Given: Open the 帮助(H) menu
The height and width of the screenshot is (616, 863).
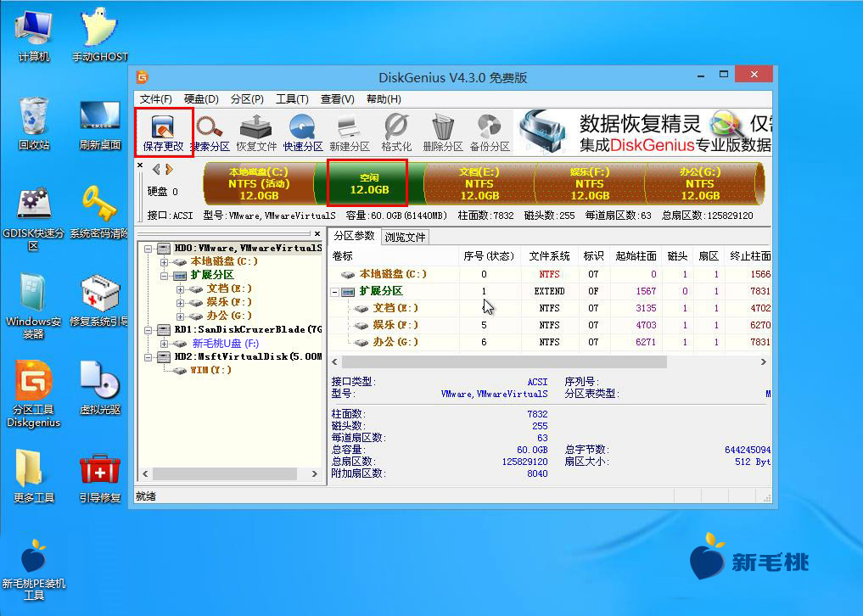Looking at the screenshot, I should point(384,99).
